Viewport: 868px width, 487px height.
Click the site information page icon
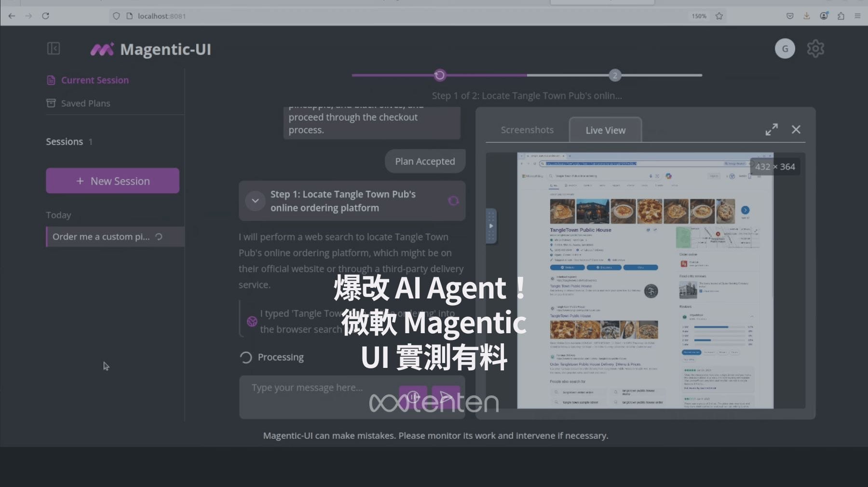click(x=129, y=16)
